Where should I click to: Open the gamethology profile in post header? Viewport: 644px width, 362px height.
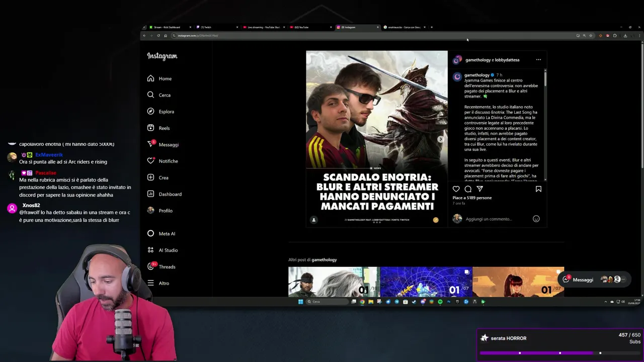[x=477, y=60]
